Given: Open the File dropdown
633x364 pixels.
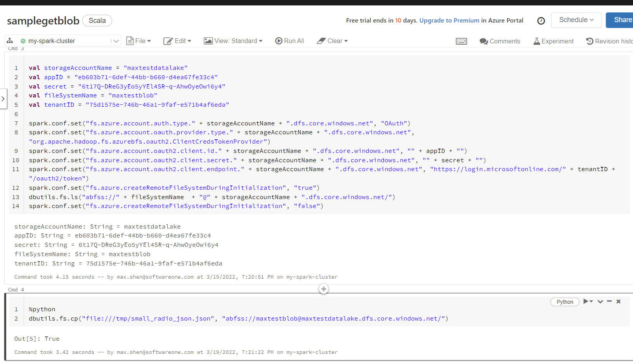Looking at the screenshot, I should tap(139, 41).
